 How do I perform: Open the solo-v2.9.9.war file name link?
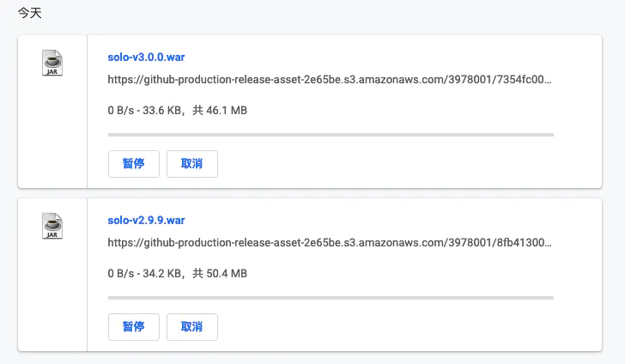click(x=146, y=220)
